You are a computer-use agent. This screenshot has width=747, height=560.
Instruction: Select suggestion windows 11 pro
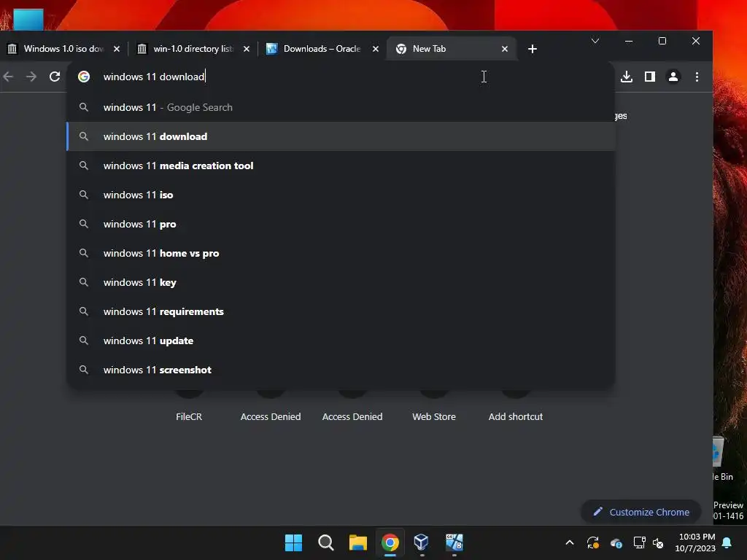click(341, 224)
